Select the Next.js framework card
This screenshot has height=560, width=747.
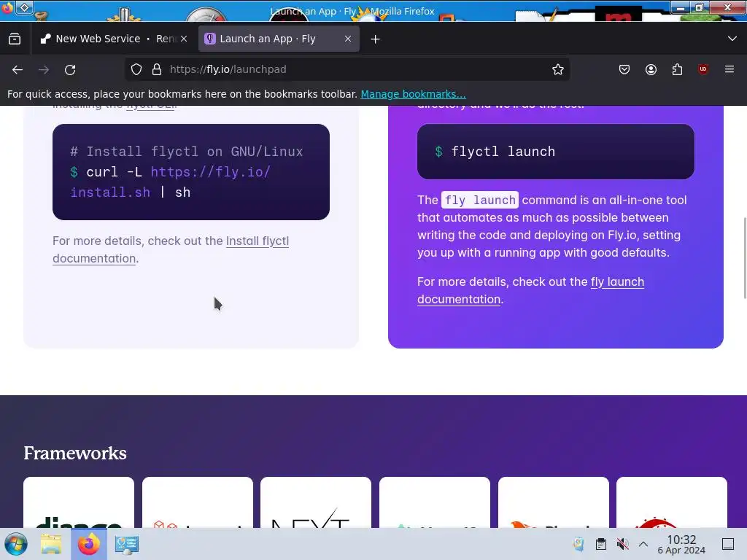coord(315,502)
